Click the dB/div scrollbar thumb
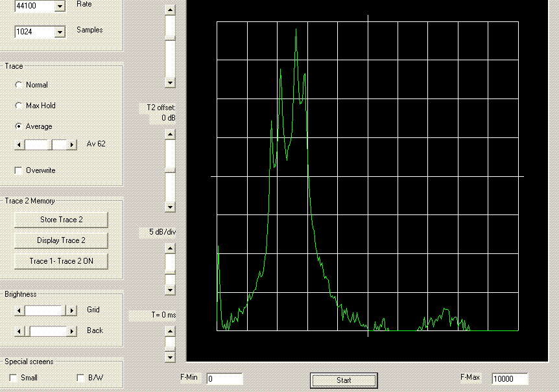Screen dimensions: 559x392 [x=170, y=272]
